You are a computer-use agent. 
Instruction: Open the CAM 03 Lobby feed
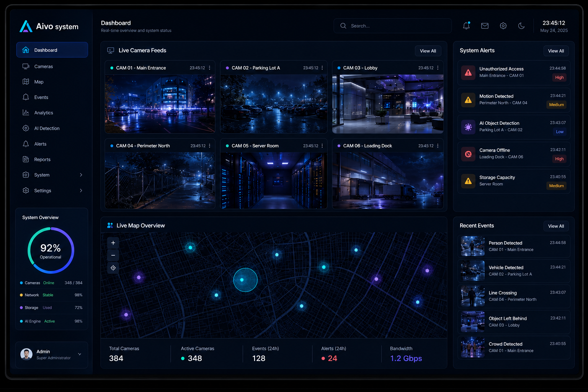[x=388, y=104]
